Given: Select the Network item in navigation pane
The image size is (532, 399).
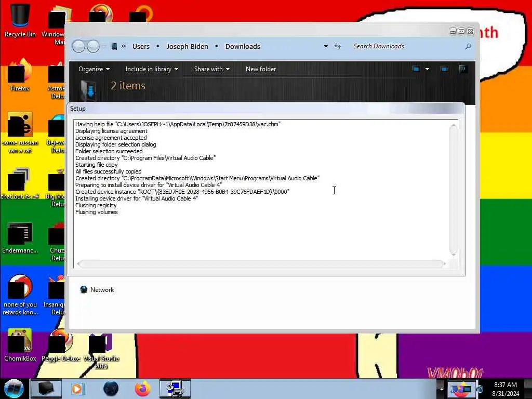Looking at the screenshot, I should coord(97,290).
